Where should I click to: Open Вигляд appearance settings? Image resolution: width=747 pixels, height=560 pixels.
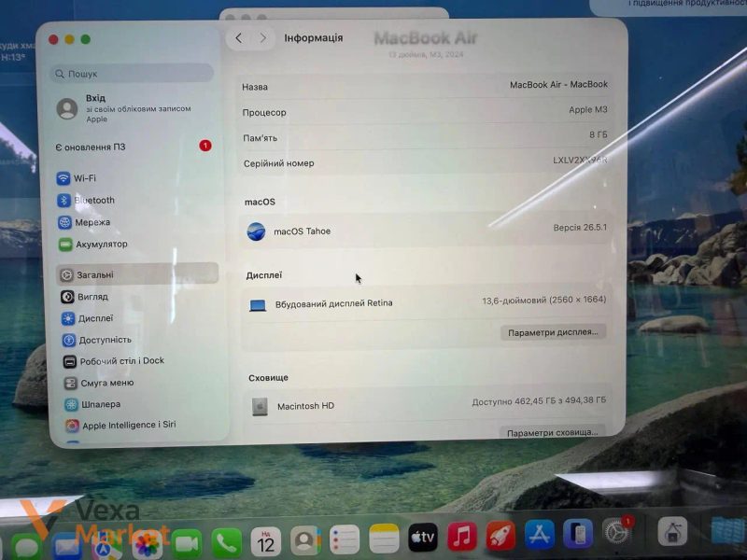click(x=84, y=296)
